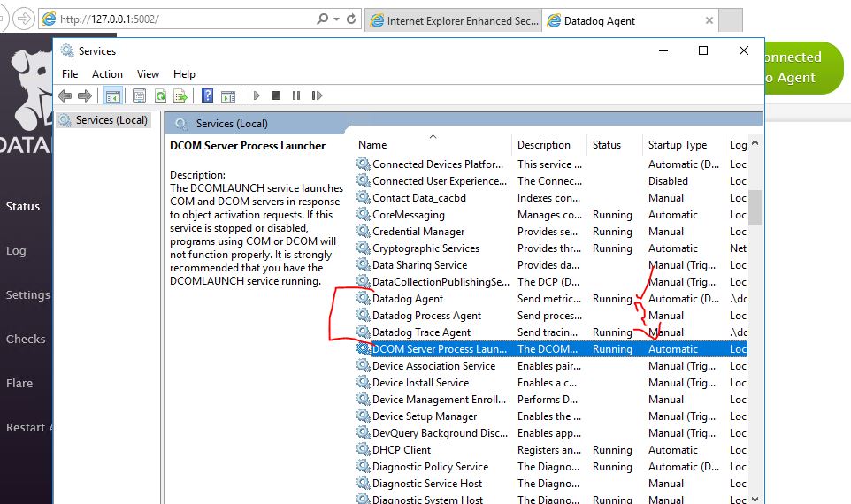Open the File menu
Image resolution: width=851 pixels, height=504 pixels.
(x=70, y=74)
